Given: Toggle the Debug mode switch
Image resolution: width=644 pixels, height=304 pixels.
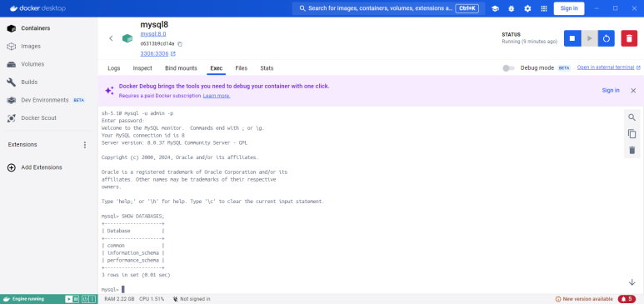Looking at the screenshot, I should coord(508,68).
